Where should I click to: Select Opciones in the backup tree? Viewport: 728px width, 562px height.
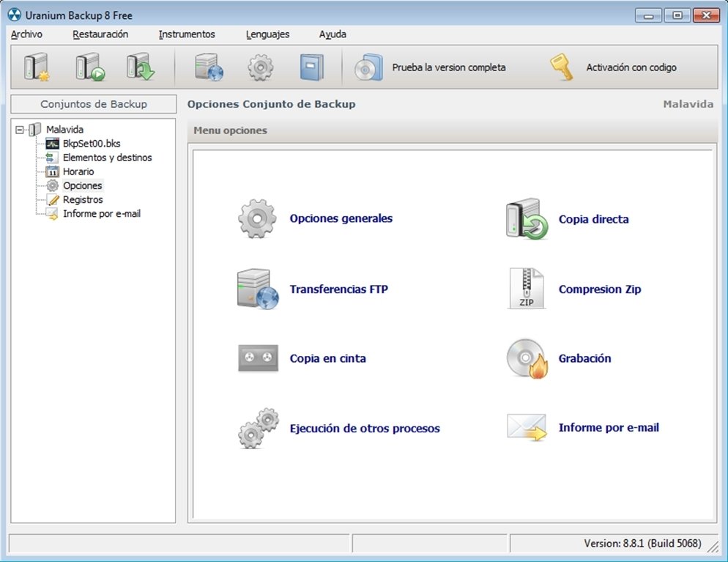[x=82, y=186]
